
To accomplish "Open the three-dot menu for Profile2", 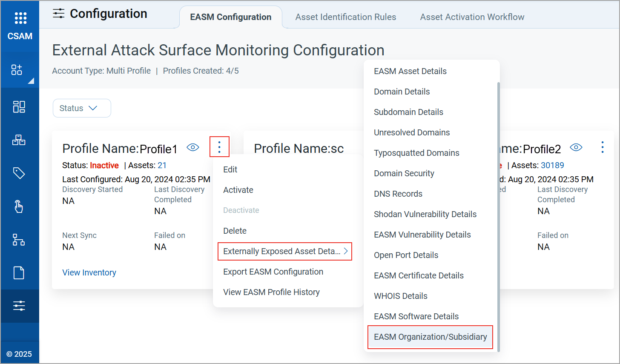I will 602,147.
